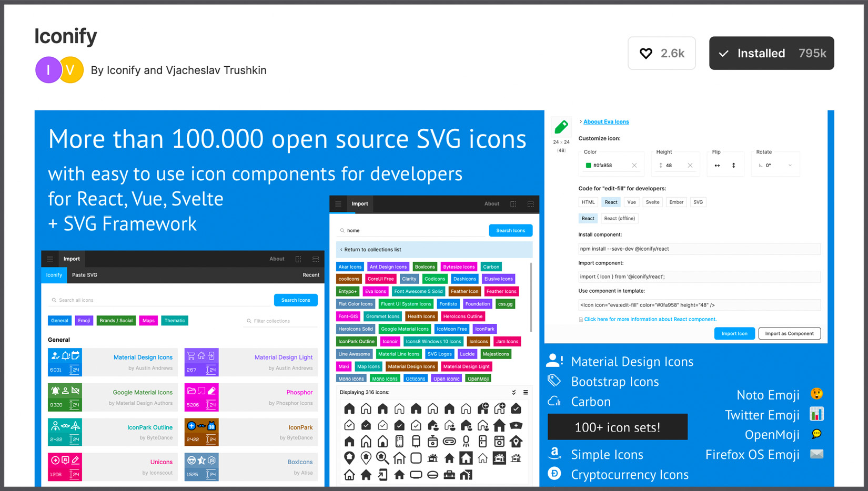The width and height of the screenshot is (868, 491).
Task: Select the magnifier house icon in results
Action: [382, 458]
